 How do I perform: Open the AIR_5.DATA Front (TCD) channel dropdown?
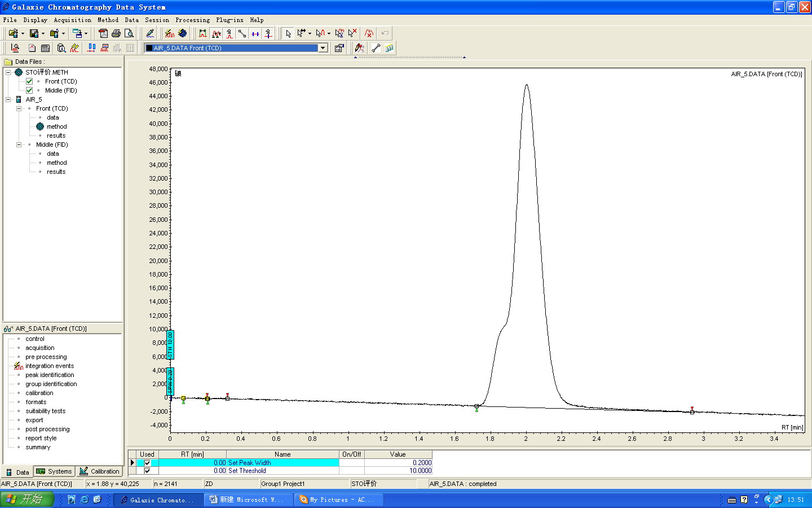(323, 48)
